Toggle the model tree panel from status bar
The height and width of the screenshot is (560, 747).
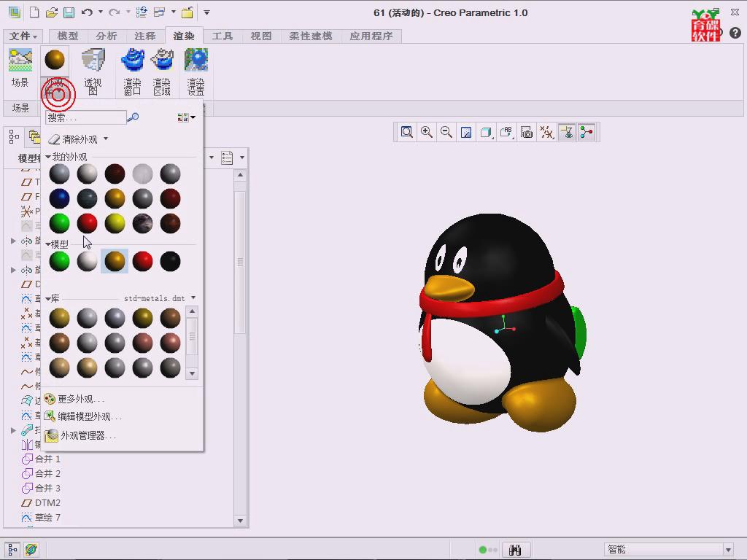coord(12,550)
